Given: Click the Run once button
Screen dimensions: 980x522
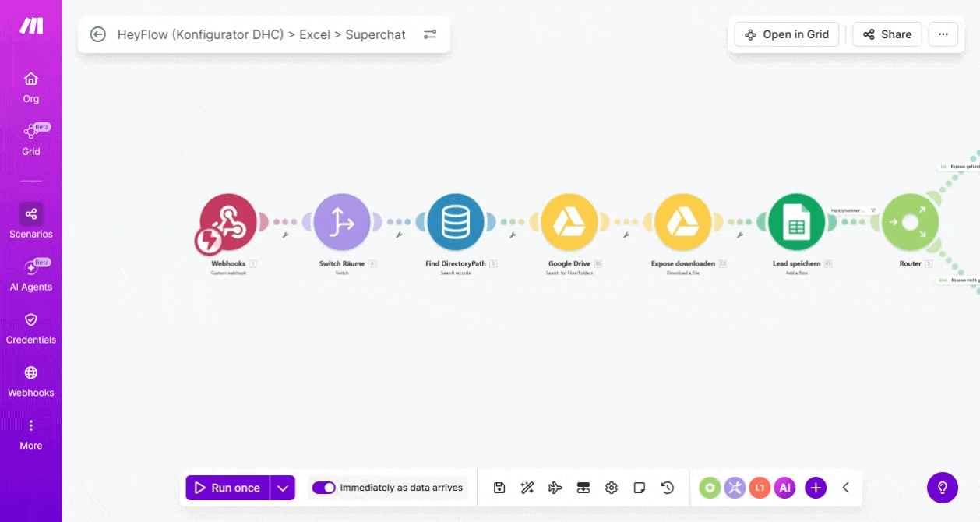Looking at the screenshot, I should 227,488.
